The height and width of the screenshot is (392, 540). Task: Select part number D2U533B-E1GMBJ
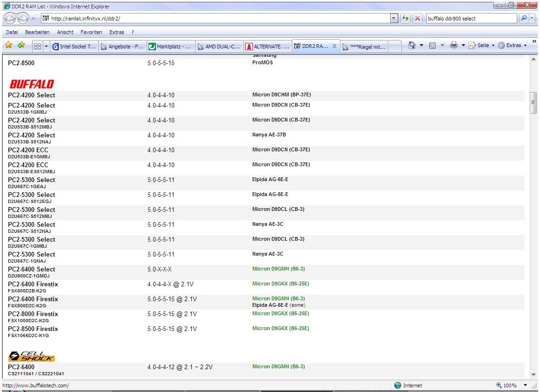point(29,157)
